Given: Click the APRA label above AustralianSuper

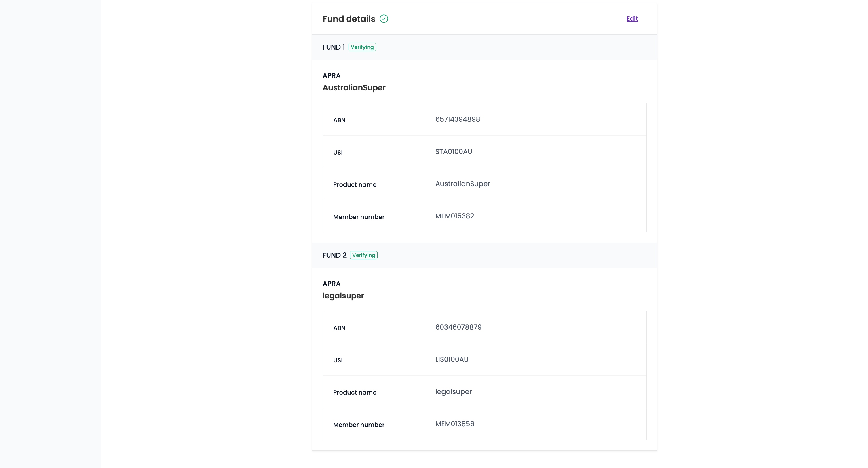Looking at the screenshot, I should [x=331, y=75].
